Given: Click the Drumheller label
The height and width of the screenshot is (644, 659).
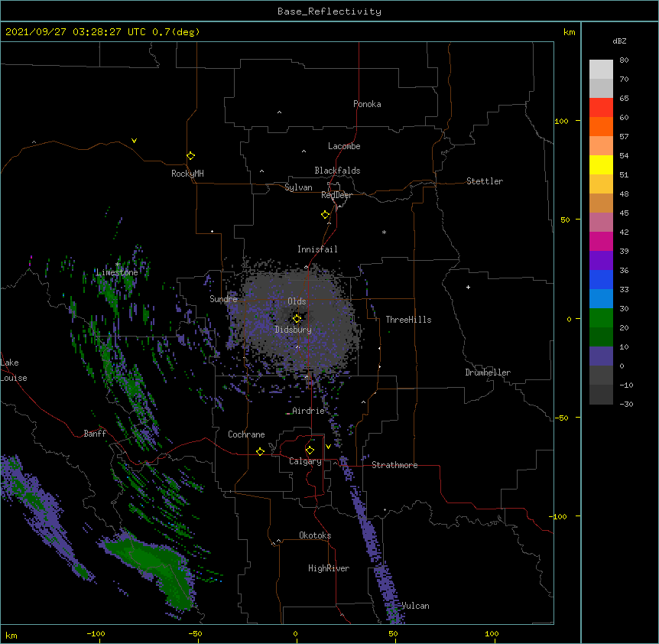Looking at the screenshot, I should coord(488,372).
